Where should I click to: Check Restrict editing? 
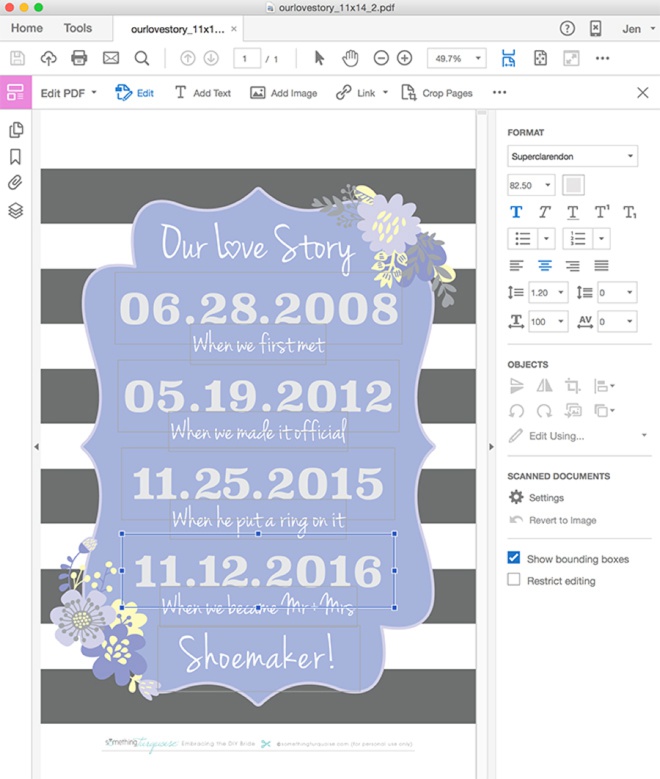pyautogui.click(x=514, y=579)
